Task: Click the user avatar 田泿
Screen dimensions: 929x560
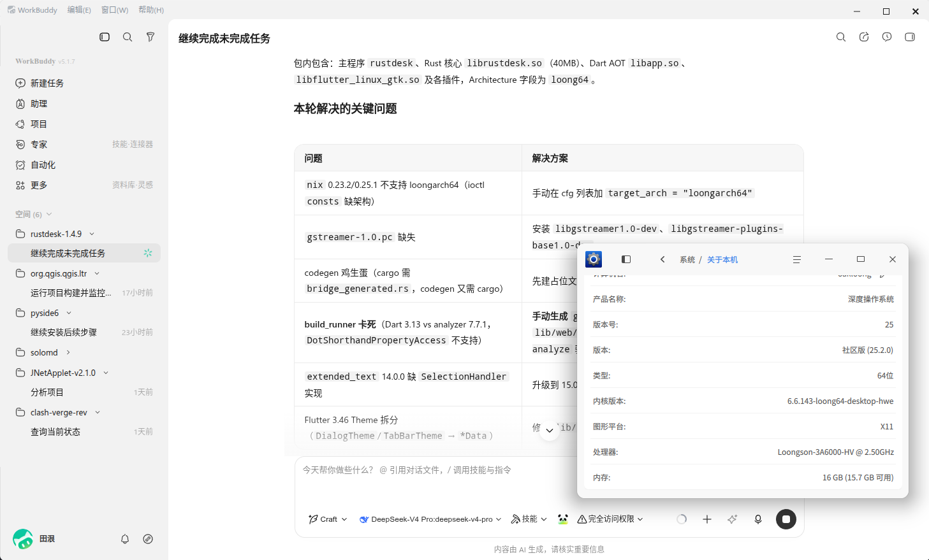Action: pos(23,539)
